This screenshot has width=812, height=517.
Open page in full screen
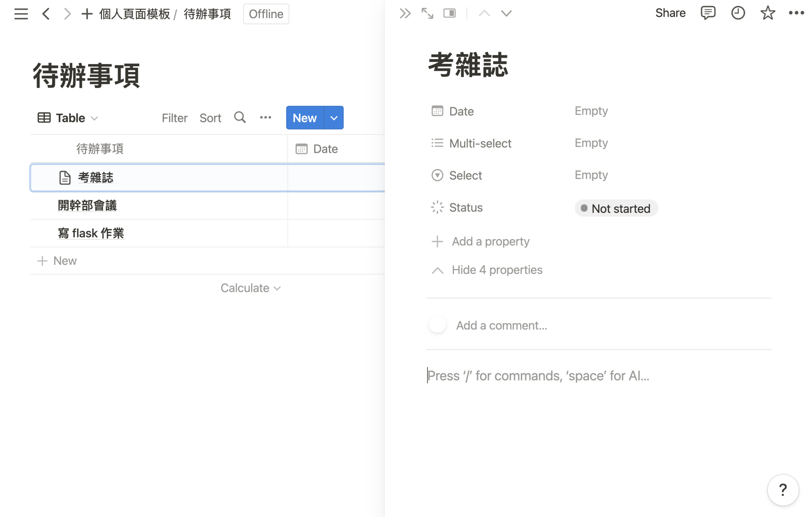(427, 13)
